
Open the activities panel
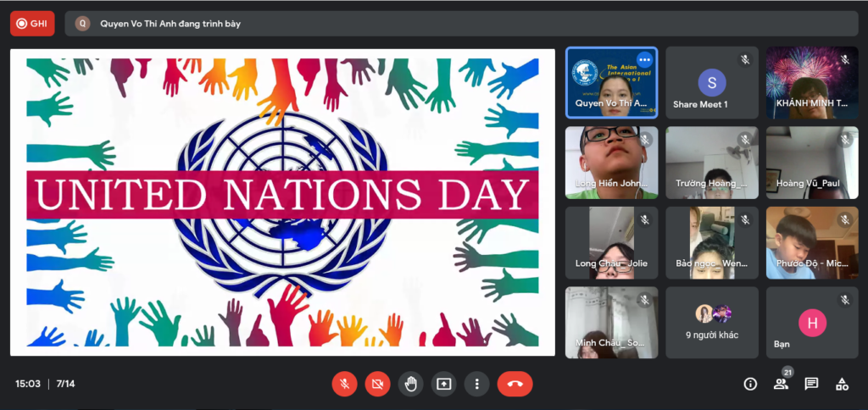coord(842,384)
